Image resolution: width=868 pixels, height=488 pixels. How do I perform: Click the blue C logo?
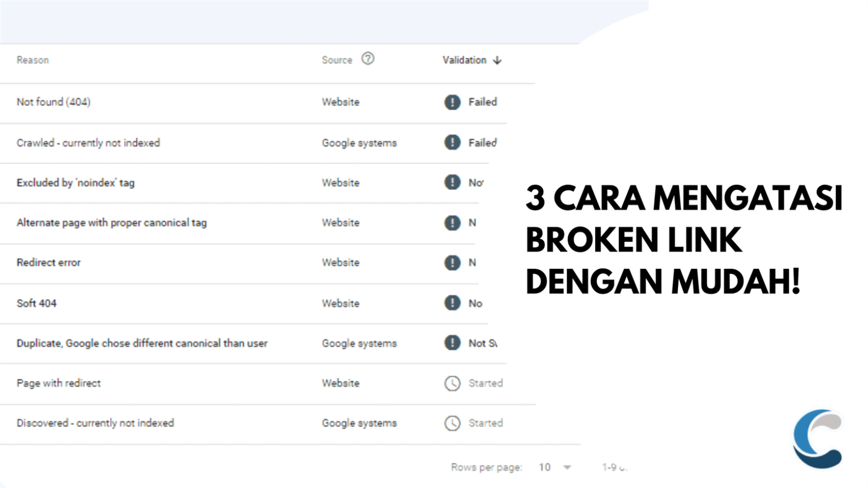818,439
